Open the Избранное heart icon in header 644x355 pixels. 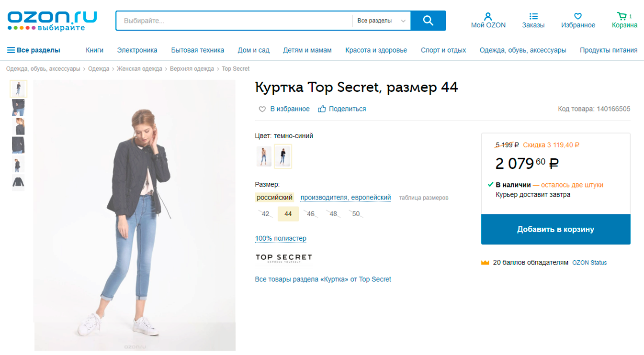(x=578, y=16)
